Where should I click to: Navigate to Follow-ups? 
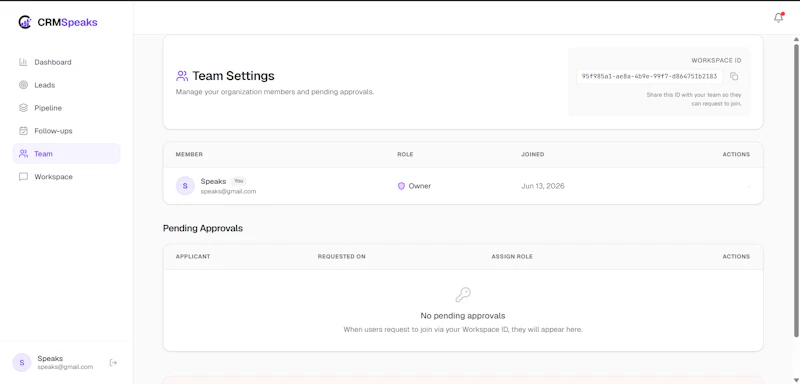(66, 131)
